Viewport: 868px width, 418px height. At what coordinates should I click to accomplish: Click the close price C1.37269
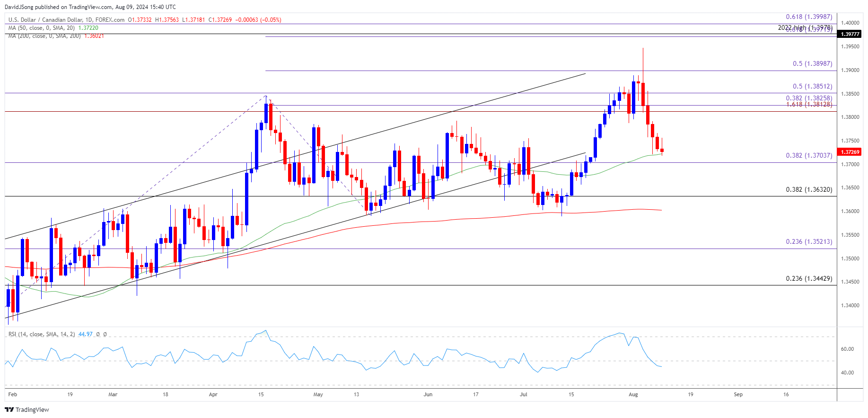click(x=220, y=20)
